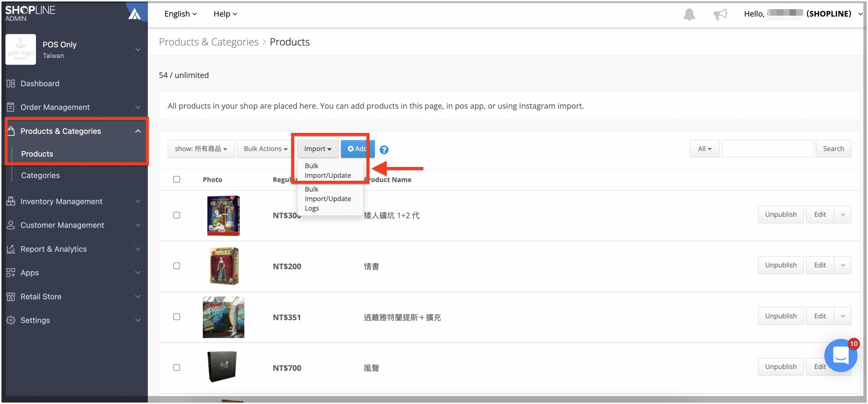Click the Settings gear icon
Screen dimensions: 868x404
11,320
